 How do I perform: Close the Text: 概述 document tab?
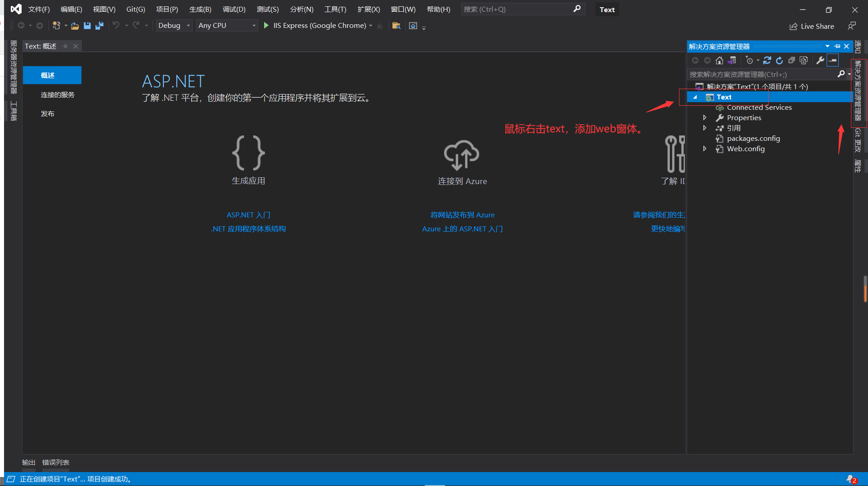(76, 46)
